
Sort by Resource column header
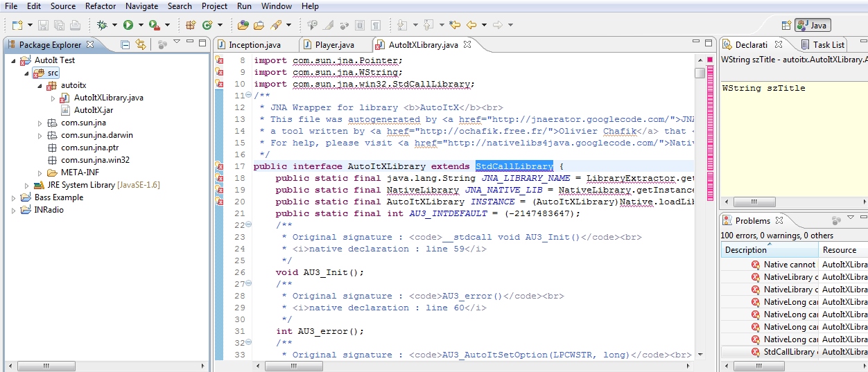tap(841, 250)
